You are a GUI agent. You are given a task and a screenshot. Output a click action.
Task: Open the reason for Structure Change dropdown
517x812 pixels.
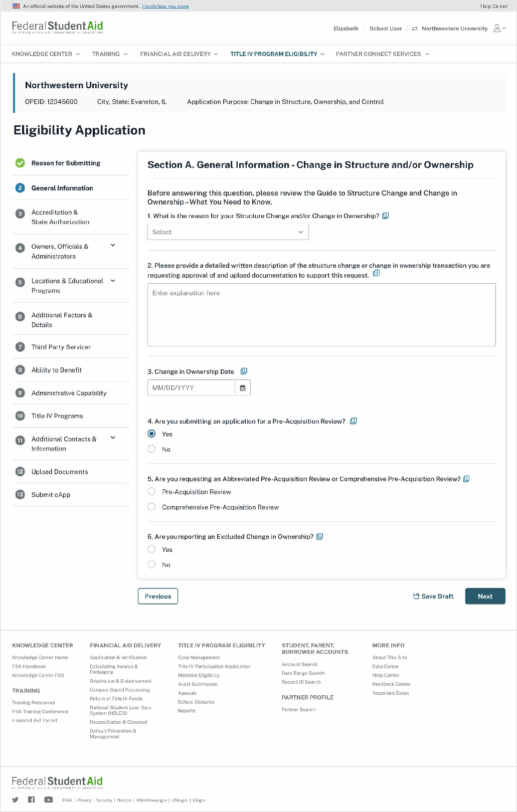(x=228, y=232)
